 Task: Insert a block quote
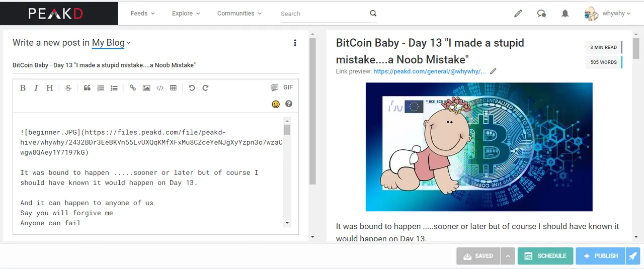(x=87, y=88)
